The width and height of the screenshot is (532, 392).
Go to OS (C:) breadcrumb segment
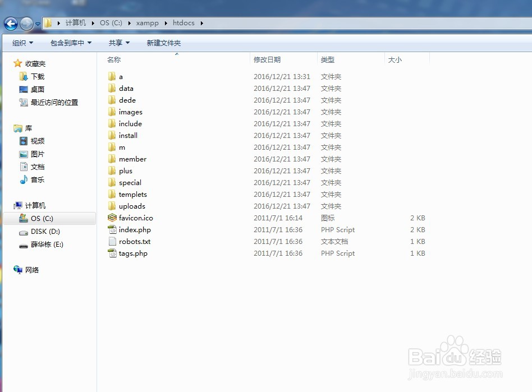tap(111, 23)
